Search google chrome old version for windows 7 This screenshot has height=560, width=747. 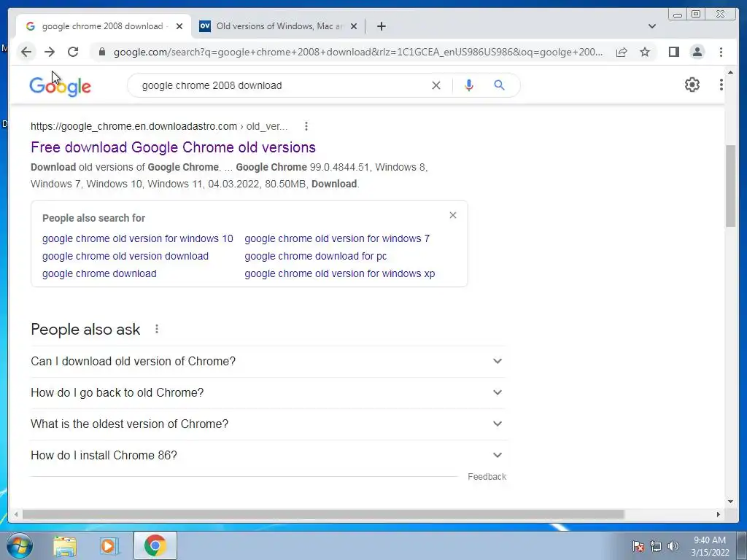337,238
